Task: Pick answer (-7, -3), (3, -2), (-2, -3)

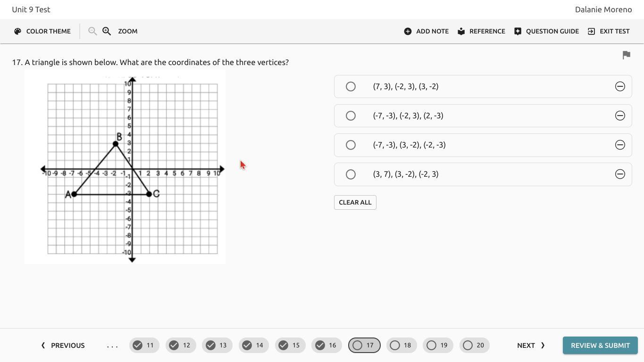Action: coord(351,145)
